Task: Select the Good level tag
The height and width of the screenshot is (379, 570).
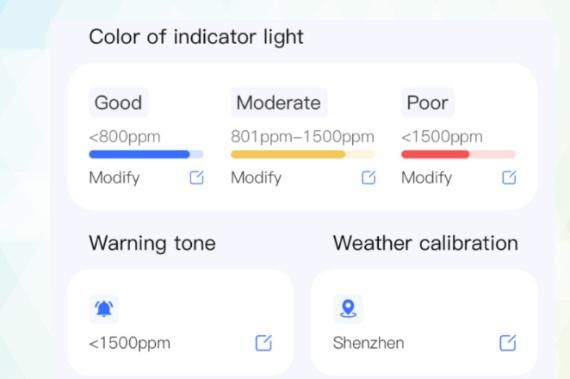Action: click(119, 102)
